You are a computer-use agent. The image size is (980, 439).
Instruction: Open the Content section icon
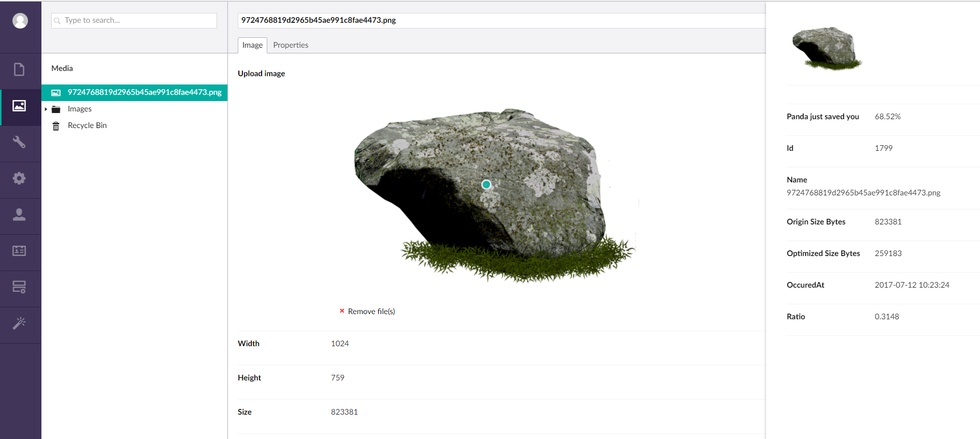tap(19, 69)
